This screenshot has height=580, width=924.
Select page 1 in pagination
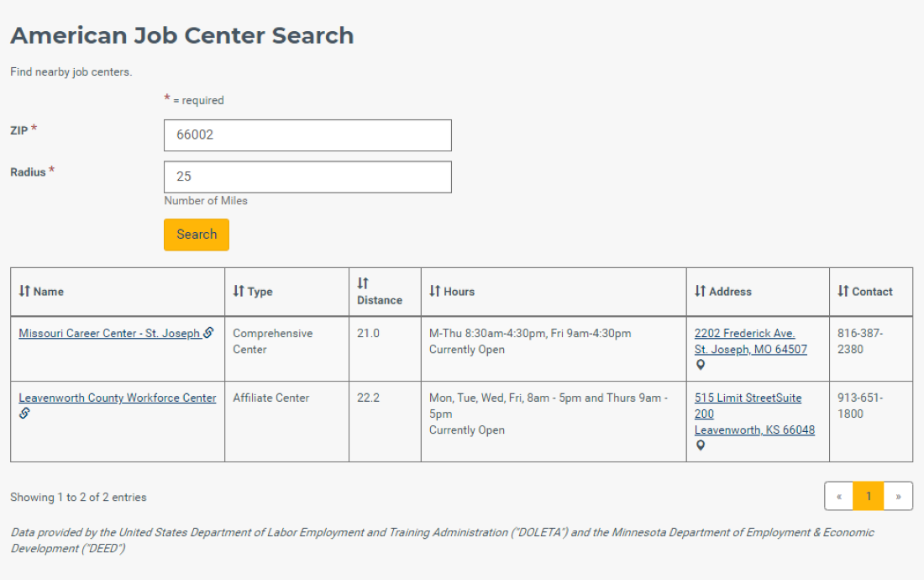[868, 496]
